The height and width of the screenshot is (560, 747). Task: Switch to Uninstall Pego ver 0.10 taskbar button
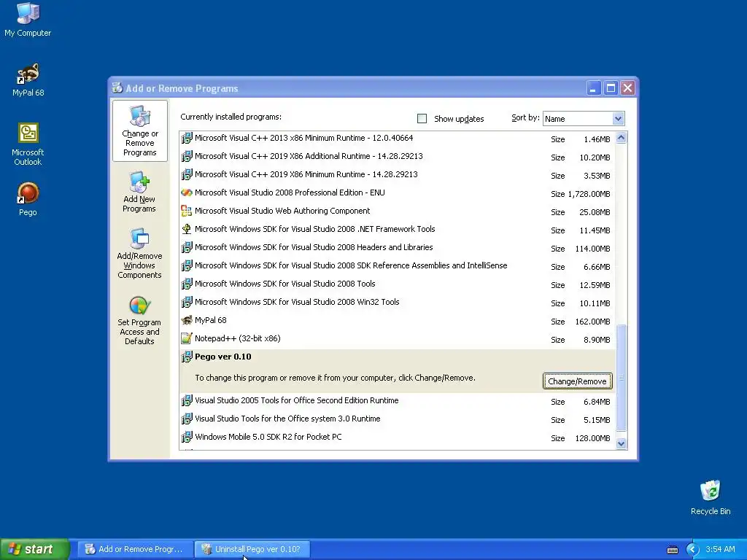[x=252, y=550]
